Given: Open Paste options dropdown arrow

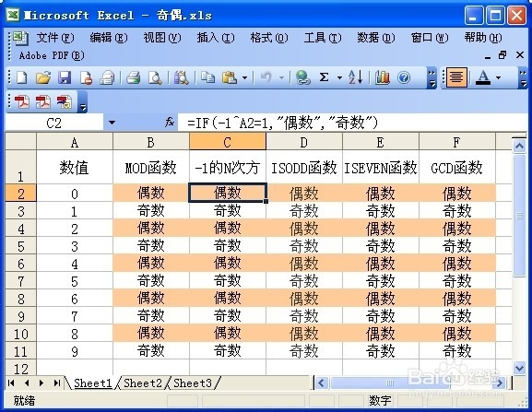Looking at the screenshot, I should pyautogui.click(x=244, y=78).
